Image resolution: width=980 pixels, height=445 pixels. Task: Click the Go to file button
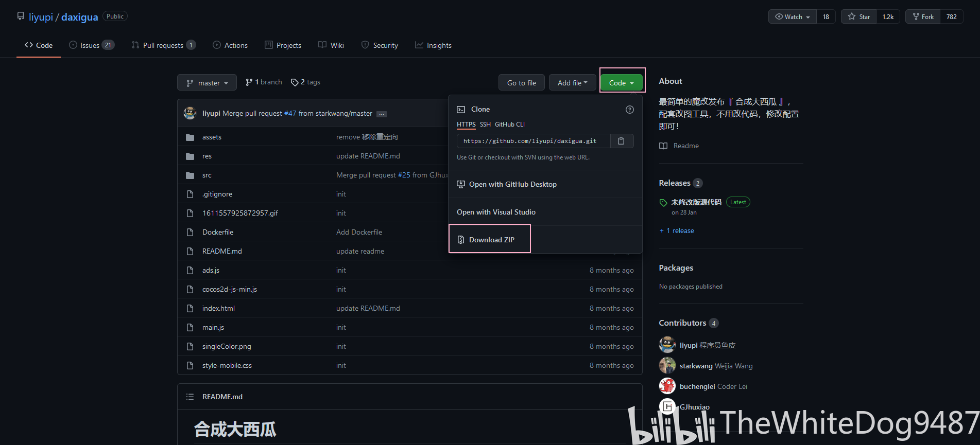point(522,82)
